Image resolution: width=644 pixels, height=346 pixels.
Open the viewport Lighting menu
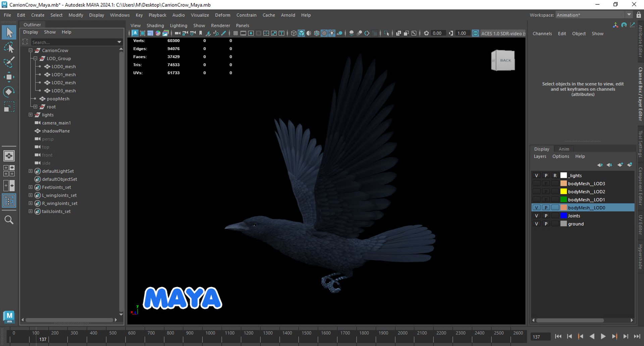178,25
